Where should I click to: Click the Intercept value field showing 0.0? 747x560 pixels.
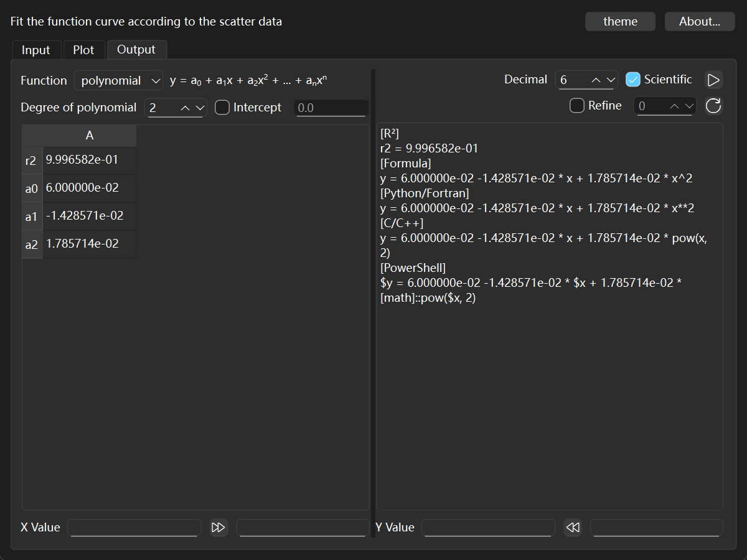point(331,108)
